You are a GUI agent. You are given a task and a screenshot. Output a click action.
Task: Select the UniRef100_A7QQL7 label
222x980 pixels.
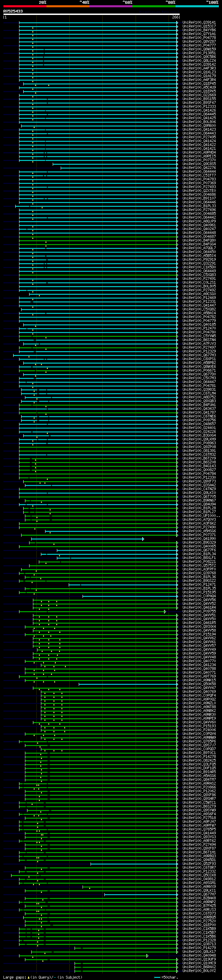click(199, 248)
